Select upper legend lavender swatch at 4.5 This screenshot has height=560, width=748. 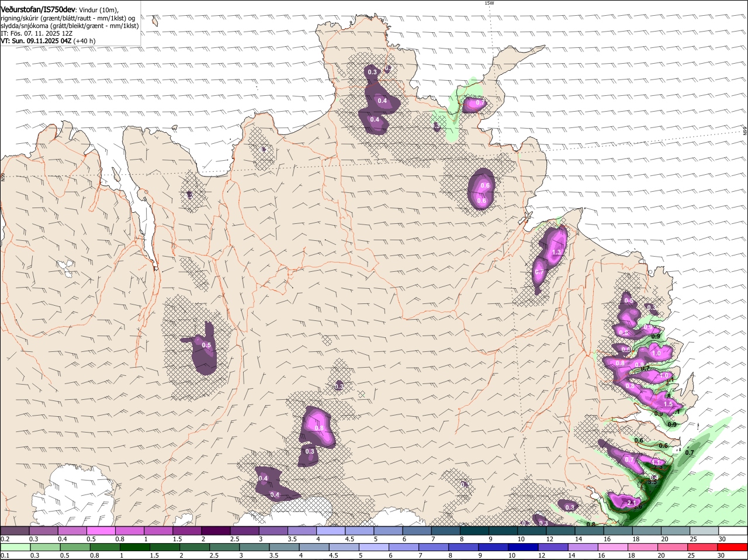pyautogui.click(x=359, y=531)
